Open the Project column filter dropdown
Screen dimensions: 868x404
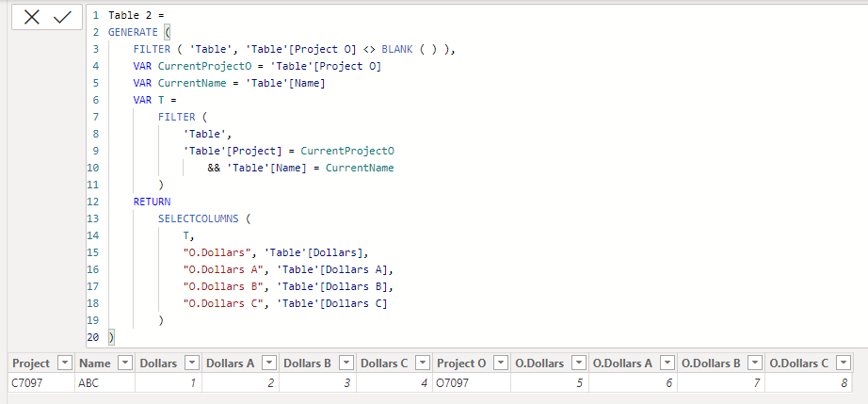coord(65,364)
